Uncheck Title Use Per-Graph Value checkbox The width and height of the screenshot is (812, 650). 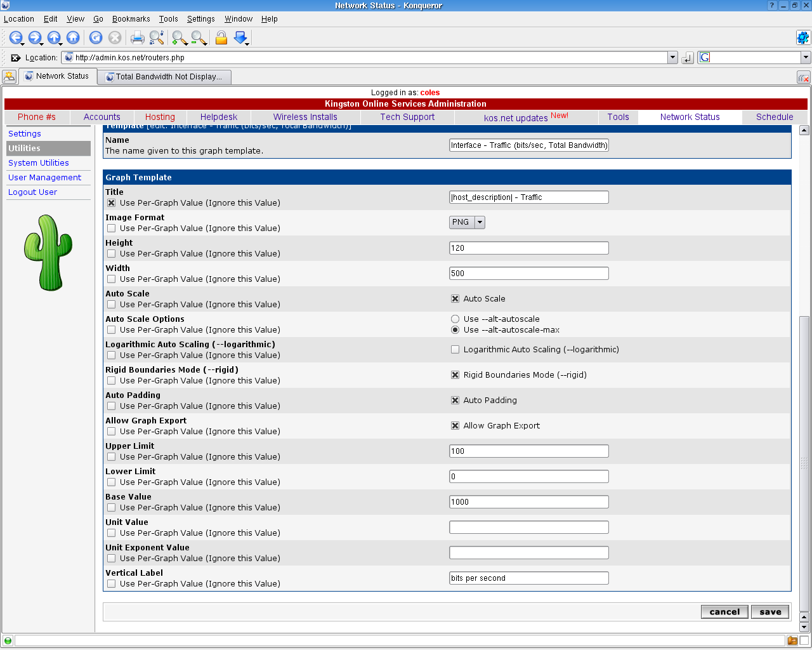112,203
